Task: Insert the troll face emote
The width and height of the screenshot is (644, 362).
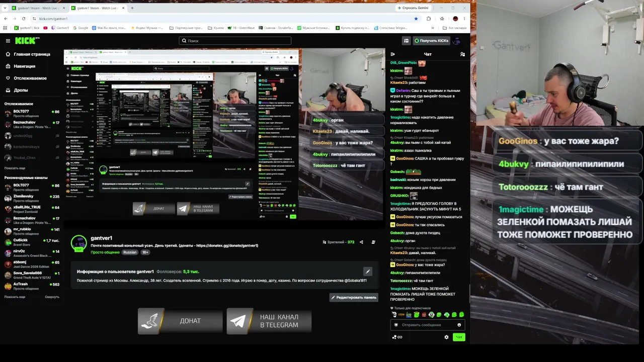Action: [394, 315]
